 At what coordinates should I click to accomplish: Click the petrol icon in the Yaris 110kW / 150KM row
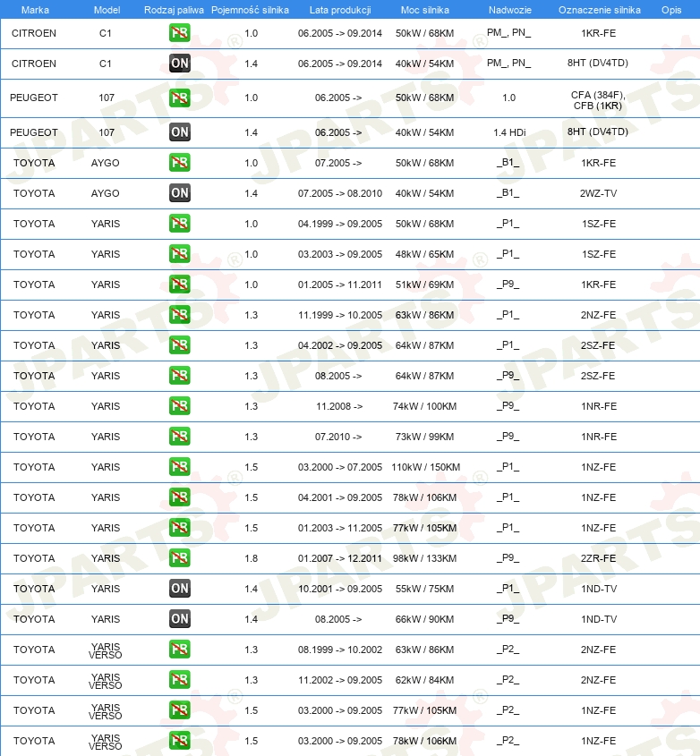[179, 466]
